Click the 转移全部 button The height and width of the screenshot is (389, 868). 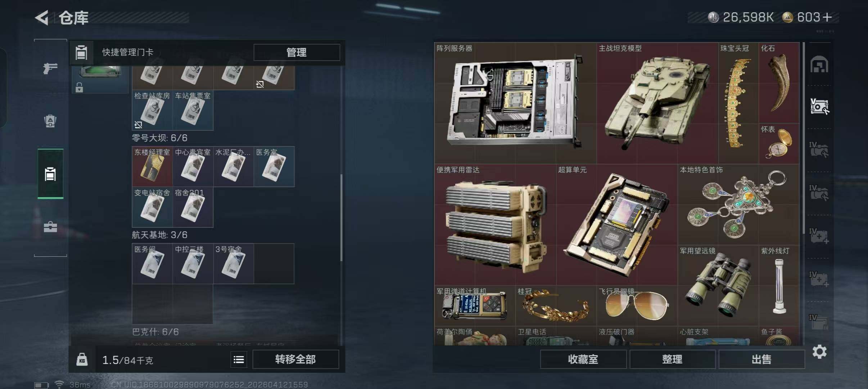click(x=295, y=359)
